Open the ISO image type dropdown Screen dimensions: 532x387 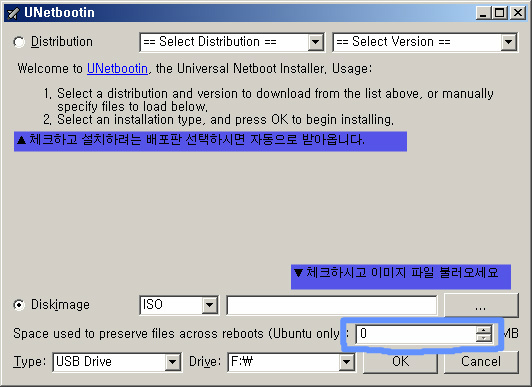point(179,305)
